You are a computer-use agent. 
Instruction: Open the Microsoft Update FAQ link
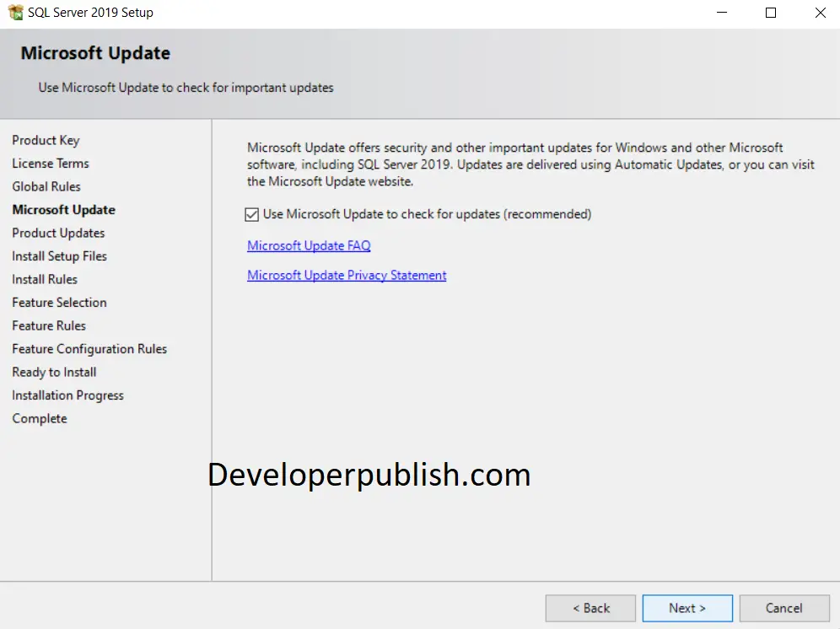(309, 245)
